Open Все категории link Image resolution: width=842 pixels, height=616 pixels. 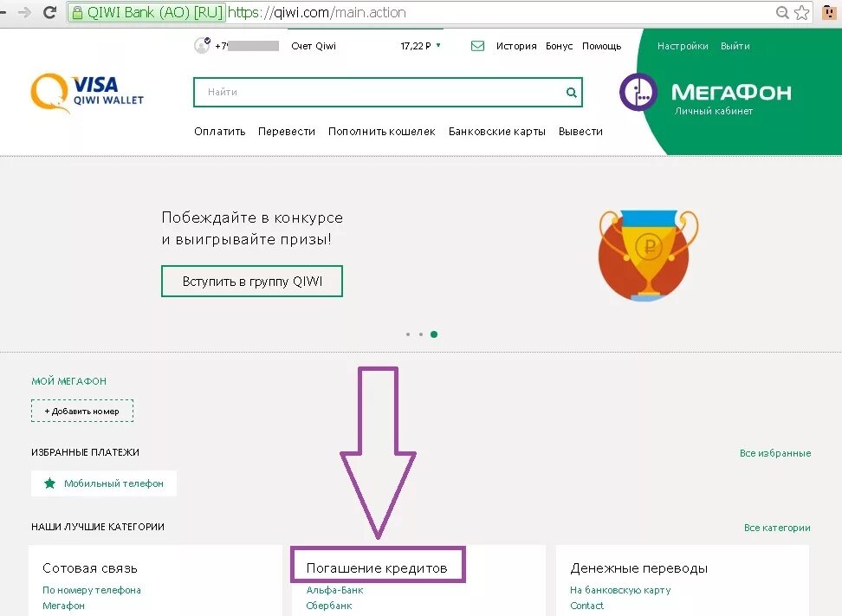(x=777, y=528)
